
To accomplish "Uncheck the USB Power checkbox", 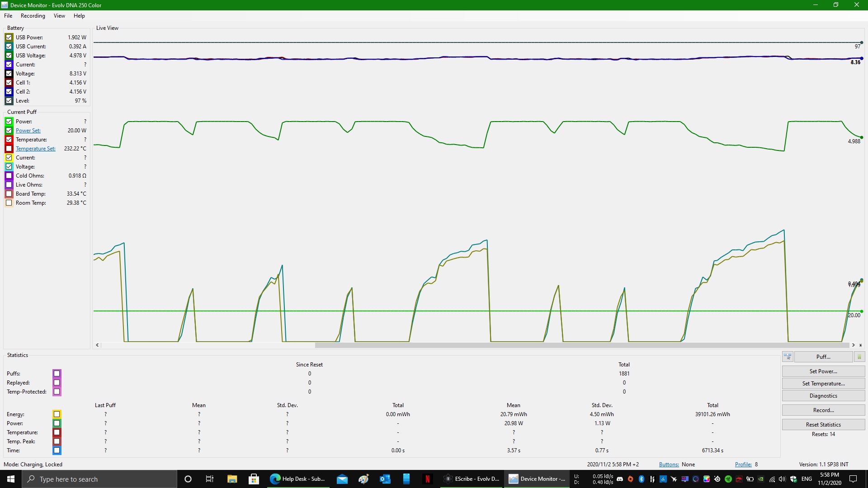I will pyautogui.click(x=9, y=38).
